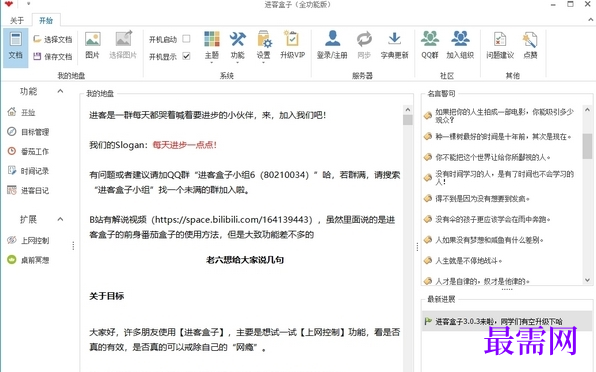Uncheck the 开机显示 checkbox

[186, 56]
